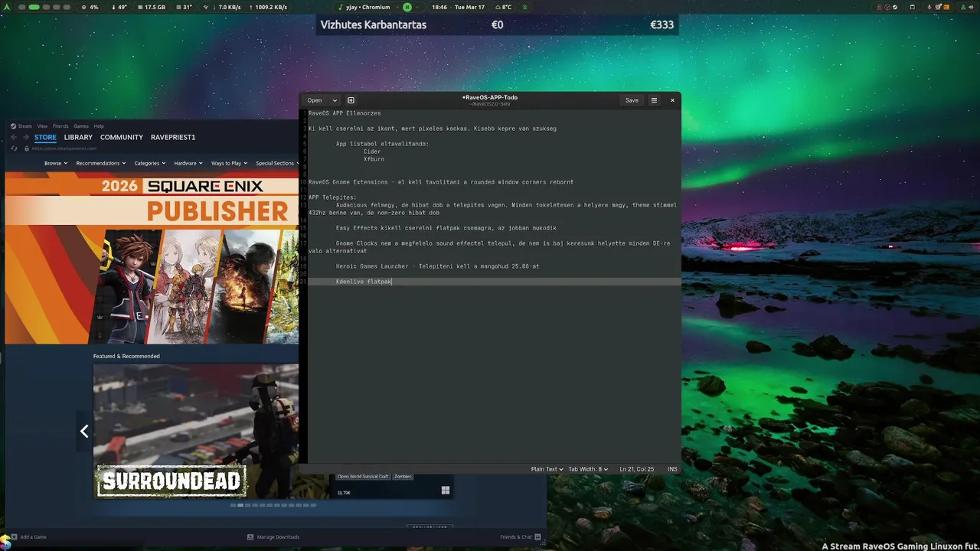
Task: Expand the Hardware menu in Steam store
Action: 188,163
